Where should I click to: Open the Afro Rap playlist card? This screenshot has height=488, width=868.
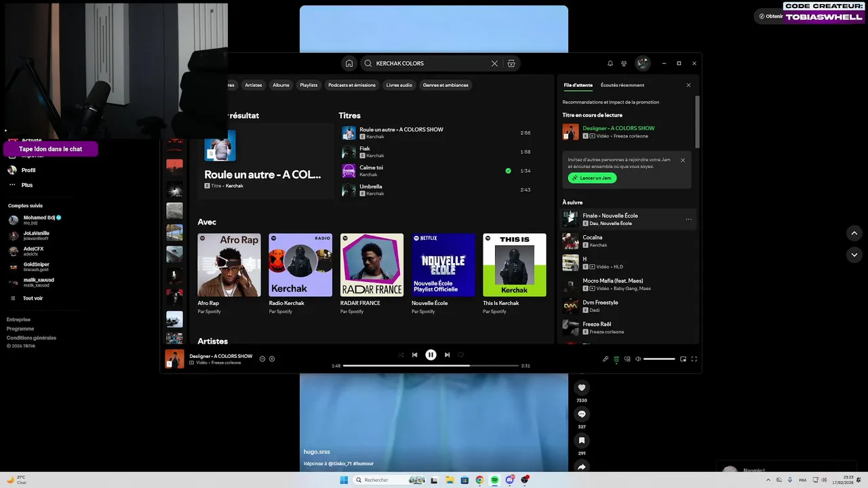[229, 273]
